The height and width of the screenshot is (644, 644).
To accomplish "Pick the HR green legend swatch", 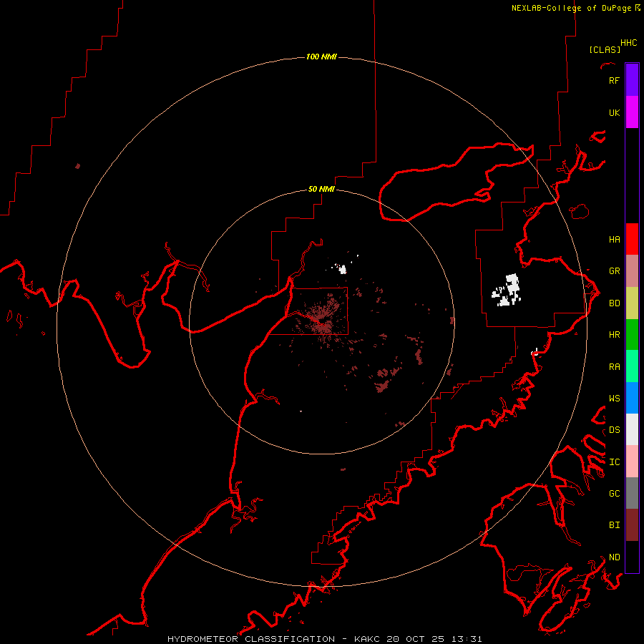I will point(632,334).
